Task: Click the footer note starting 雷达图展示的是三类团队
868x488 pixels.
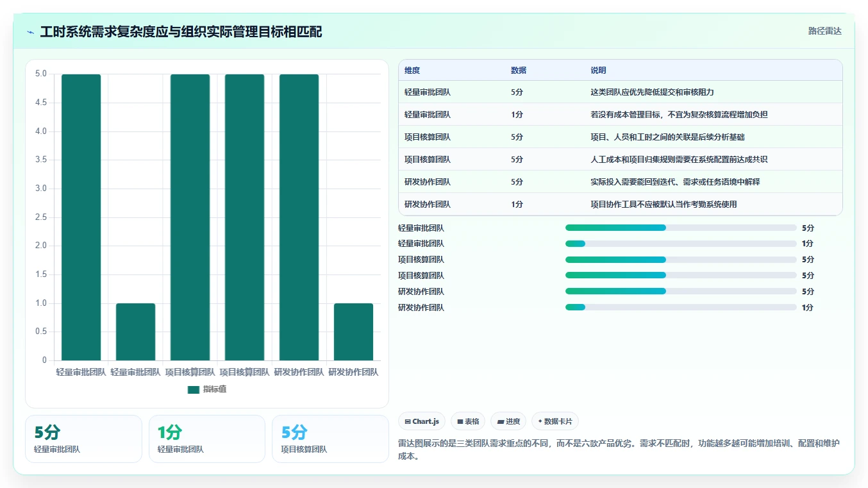Action: [x=619, y=450]
